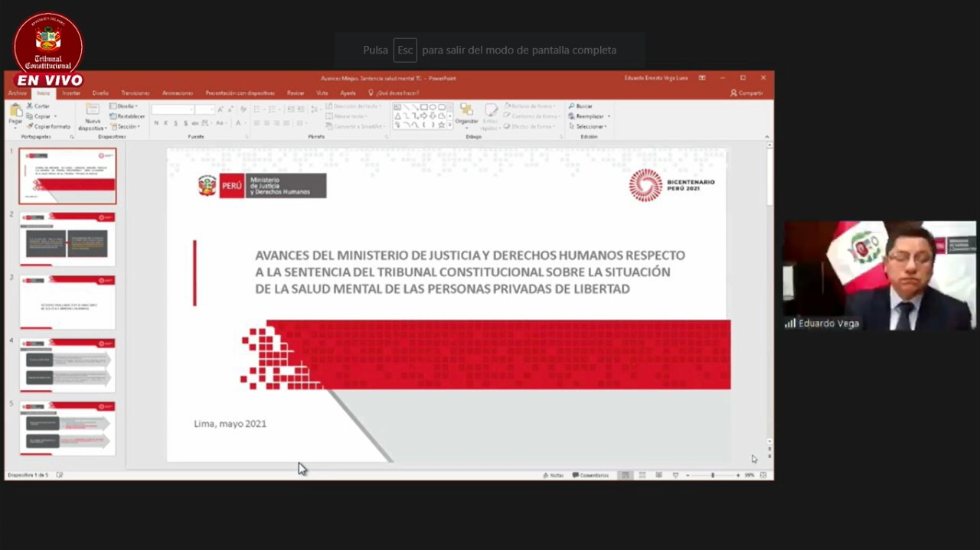Screen dimensions: 980x550
Task: Select the star shape in gallery
Action: point(441,125)
